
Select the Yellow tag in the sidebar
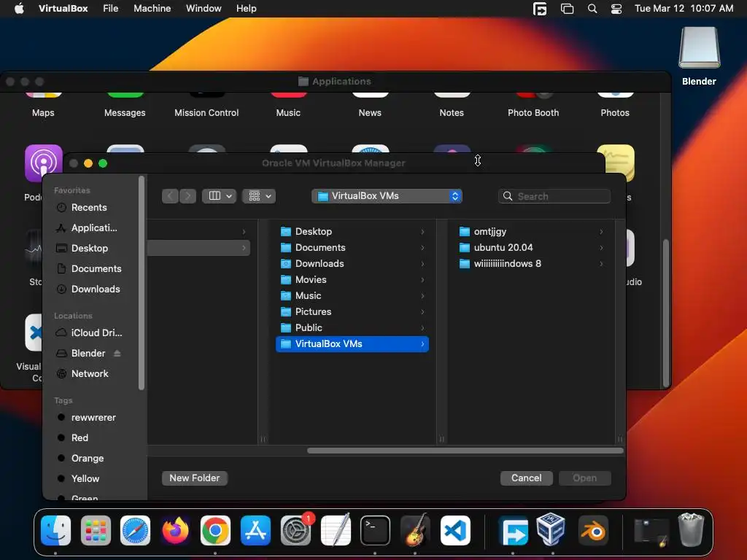click(85, 479)
